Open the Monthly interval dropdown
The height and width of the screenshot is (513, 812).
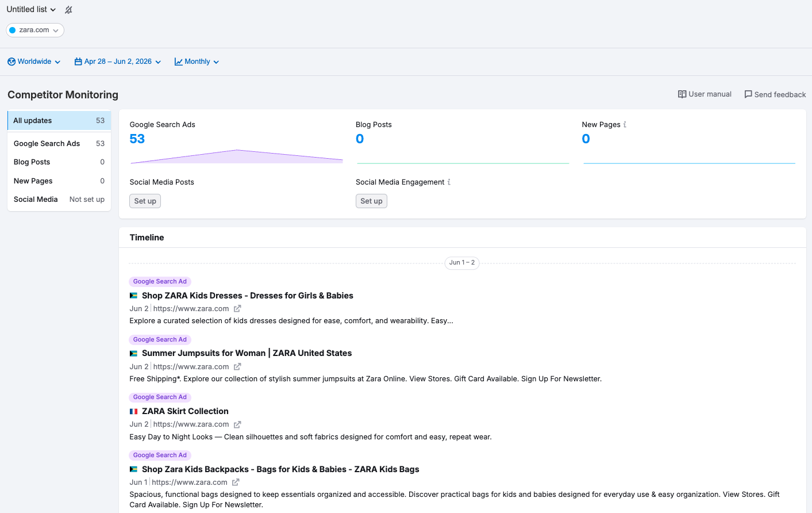[x=197, y=62]
